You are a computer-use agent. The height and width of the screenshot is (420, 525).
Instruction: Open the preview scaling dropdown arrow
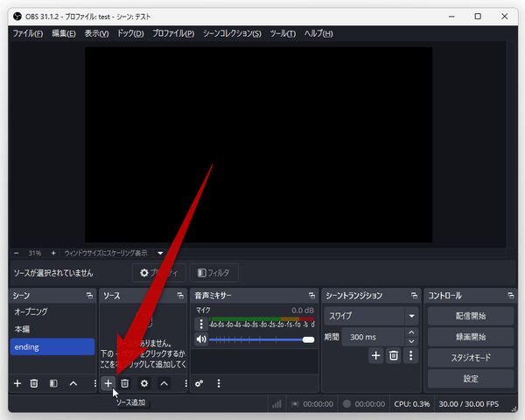pos(160,253)
